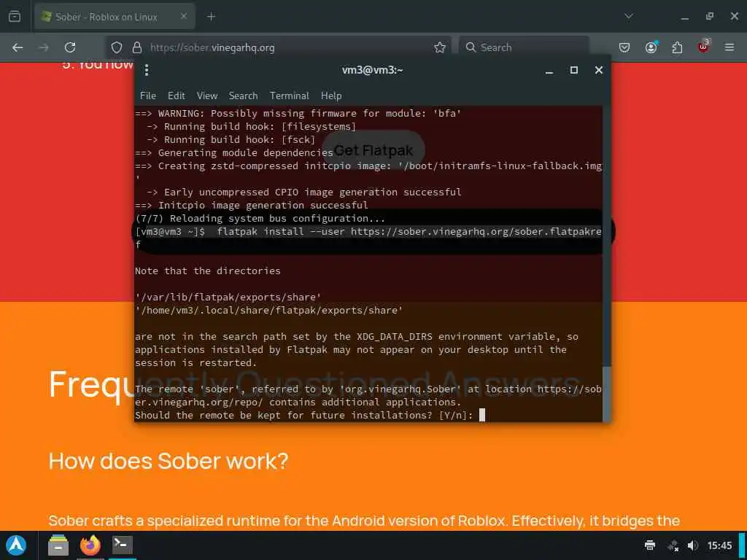Viewport: 747px width, 560px height.
Task: Bookmark this page with star icon
Action: 440,47
